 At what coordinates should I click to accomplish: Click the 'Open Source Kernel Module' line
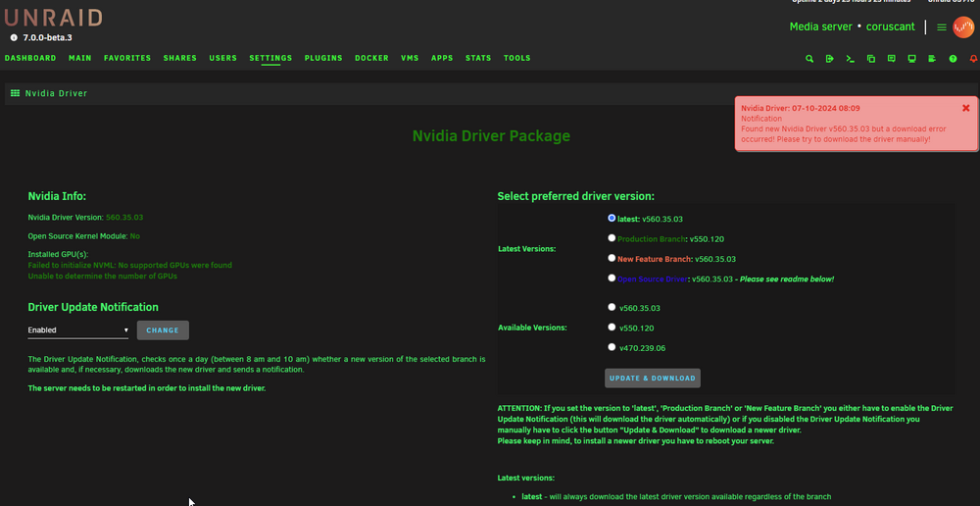pos(83,236)
